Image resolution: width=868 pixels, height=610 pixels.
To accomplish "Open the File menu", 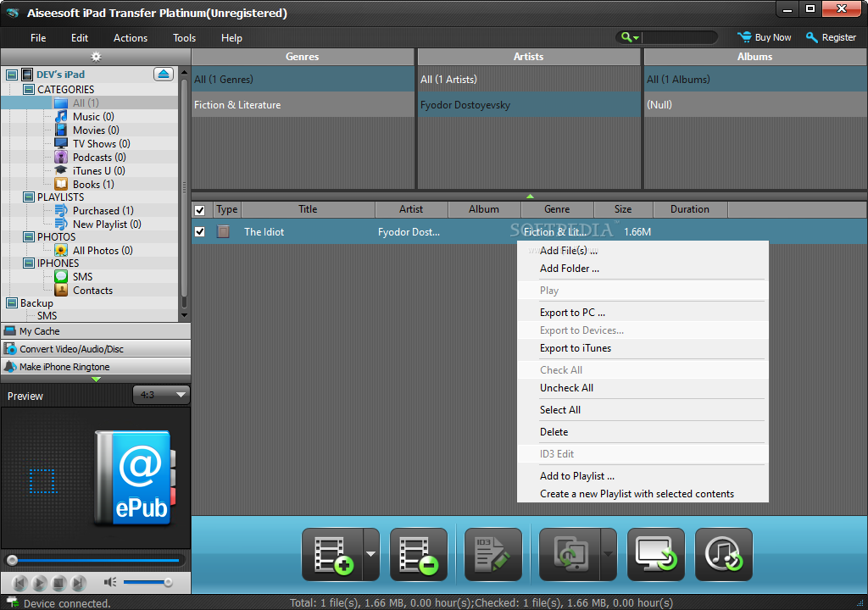I will (38, 37).
